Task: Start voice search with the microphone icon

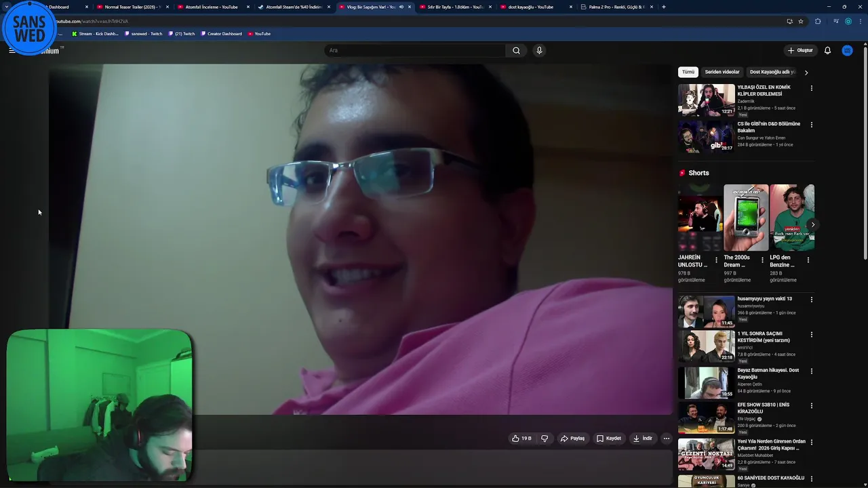Action: (x=539, y=50)
